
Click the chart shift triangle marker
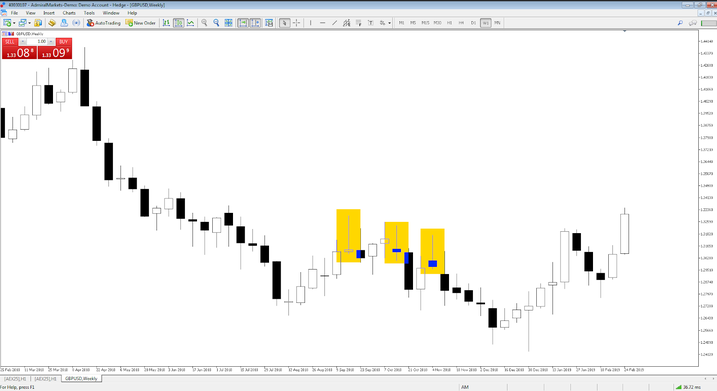point(625,31)
